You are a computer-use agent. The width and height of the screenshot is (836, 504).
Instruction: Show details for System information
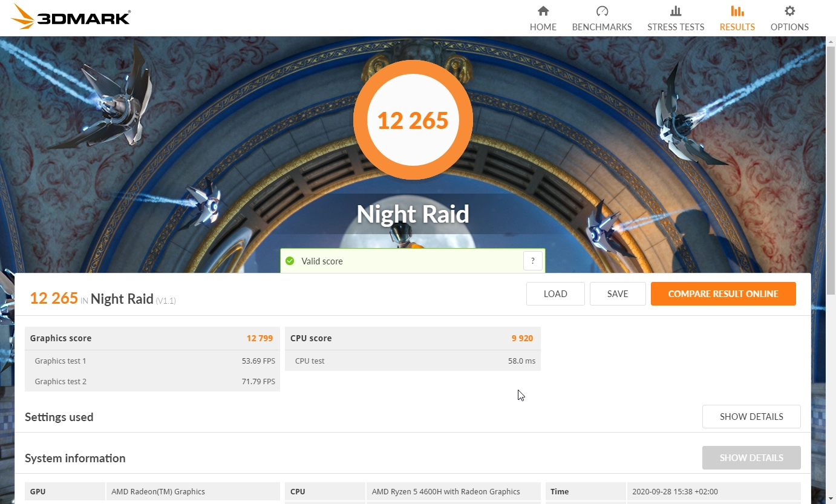pos(751,457)
